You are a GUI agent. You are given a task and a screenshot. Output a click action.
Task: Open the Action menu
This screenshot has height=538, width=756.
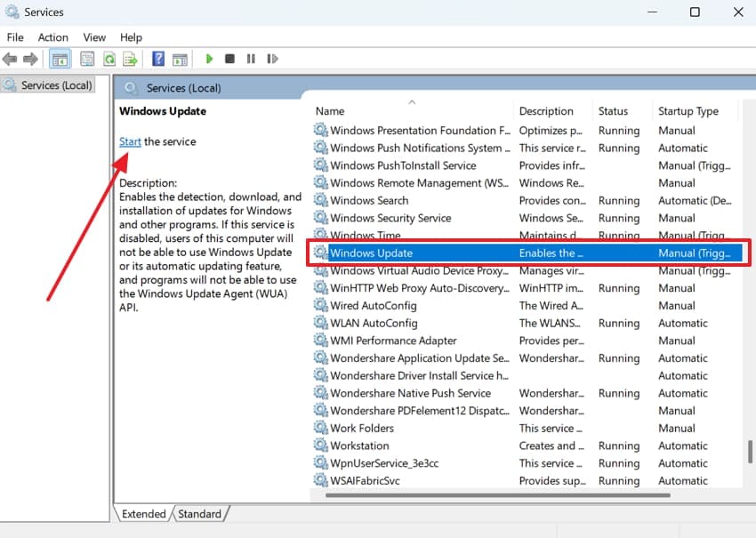coord(53,37)
